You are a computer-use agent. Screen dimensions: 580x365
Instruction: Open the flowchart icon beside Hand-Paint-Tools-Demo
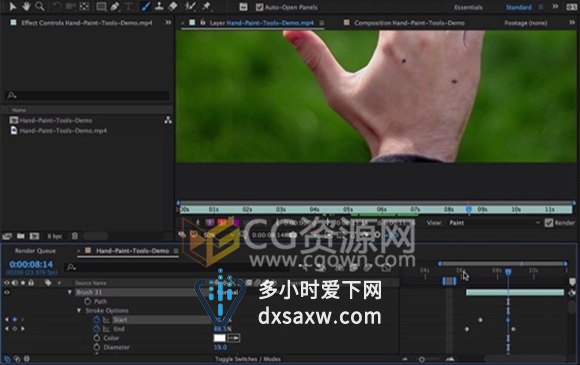(x=168, y=120)
